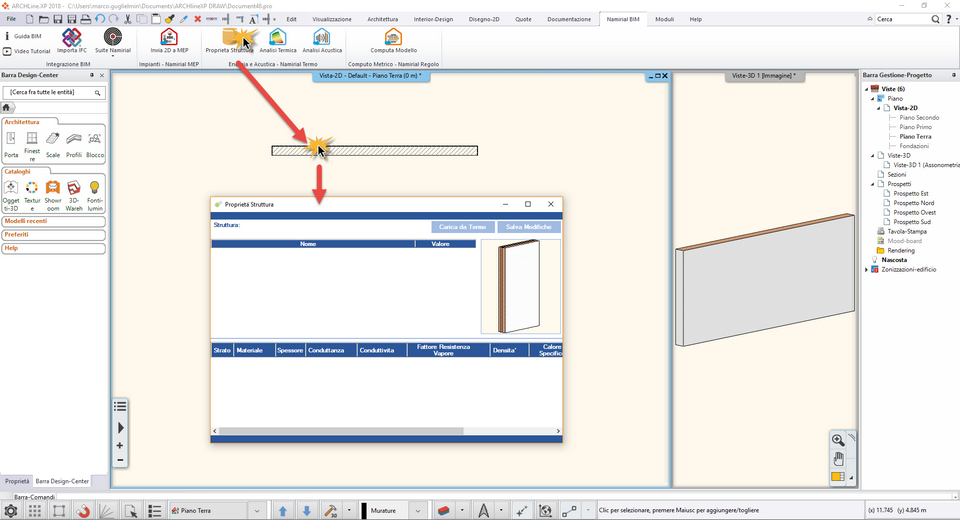Select the Scale tool

53,145
